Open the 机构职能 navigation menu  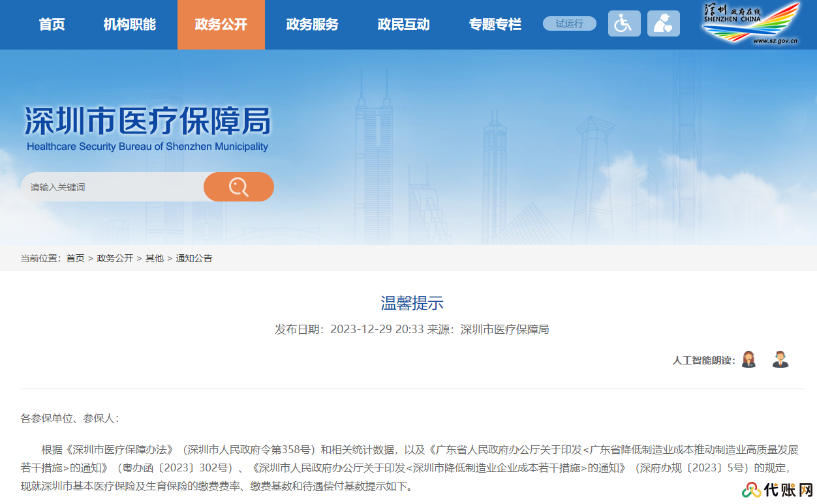coord(130,25)
